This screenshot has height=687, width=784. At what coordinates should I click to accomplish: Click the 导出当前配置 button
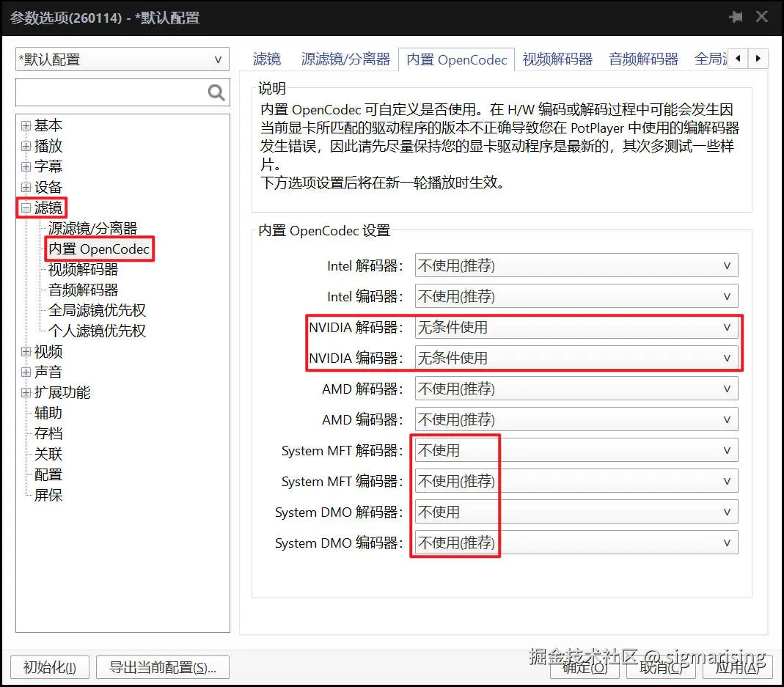162,667
